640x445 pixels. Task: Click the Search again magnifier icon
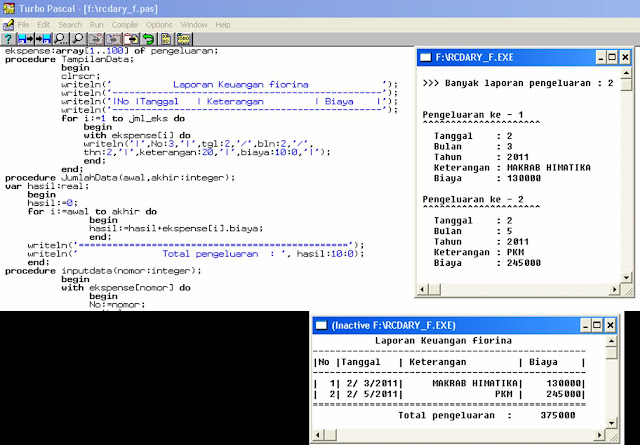point(78,39)
